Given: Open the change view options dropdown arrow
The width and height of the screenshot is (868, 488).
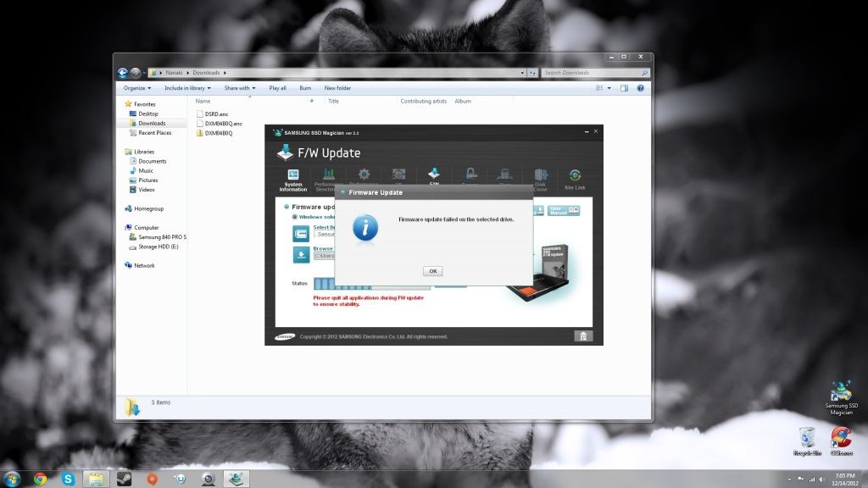Looking at the screenshot, I should (x=609, y=88).
